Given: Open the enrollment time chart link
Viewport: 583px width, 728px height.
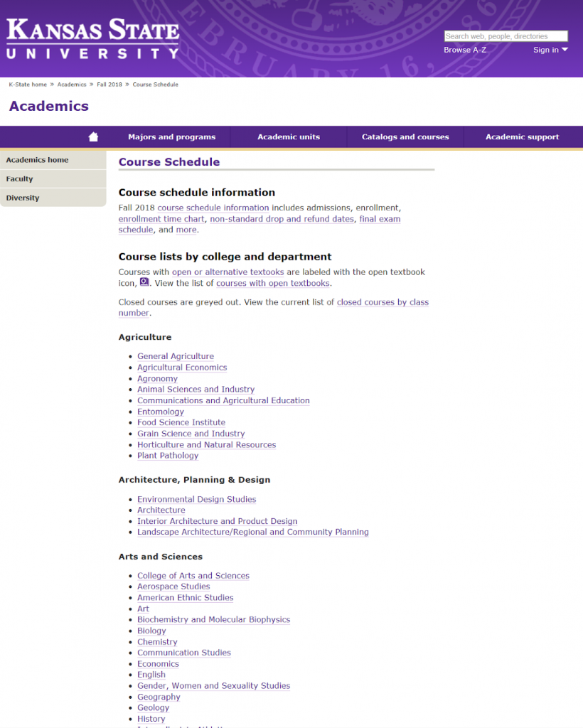Looking at the screenshot, I should pyautogui.click(x=161, y=219).
